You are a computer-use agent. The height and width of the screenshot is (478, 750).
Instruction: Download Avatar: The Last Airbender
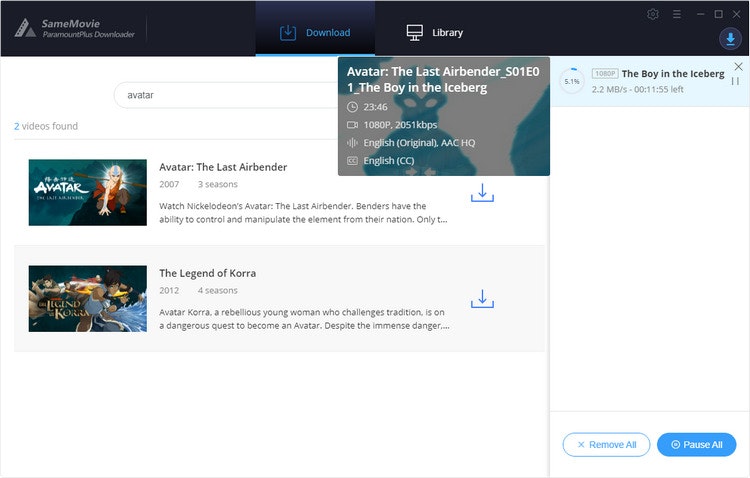pyautogui.click(x=482, y=193)
